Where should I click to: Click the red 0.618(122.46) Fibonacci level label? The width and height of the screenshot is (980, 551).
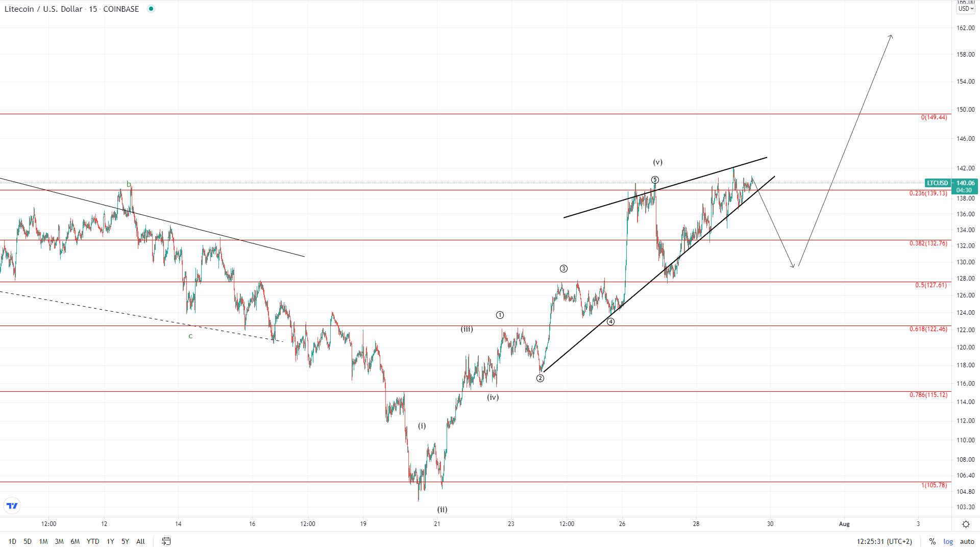pos(928,329)
